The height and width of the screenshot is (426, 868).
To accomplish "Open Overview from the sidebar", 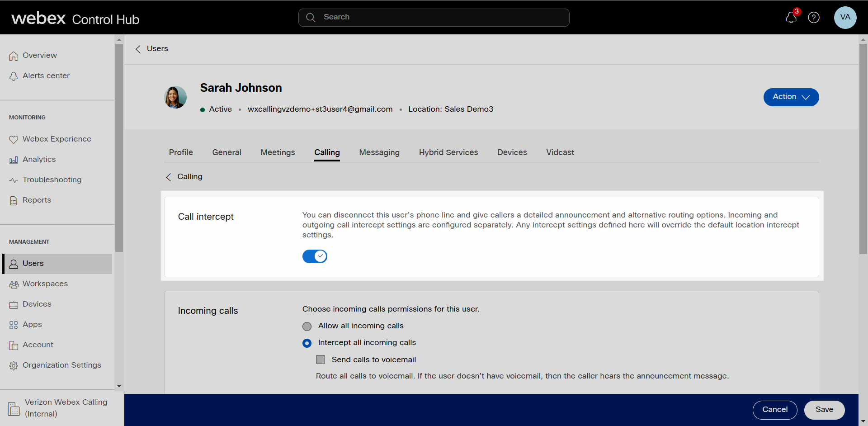I will [39, 55].
